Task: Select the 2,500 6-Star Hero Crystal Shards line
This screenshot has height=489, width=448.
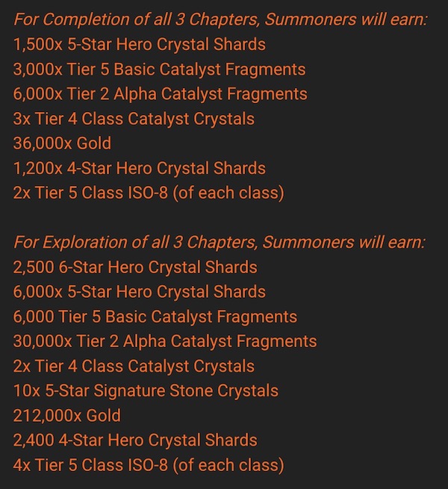Action: pos(134,267)
